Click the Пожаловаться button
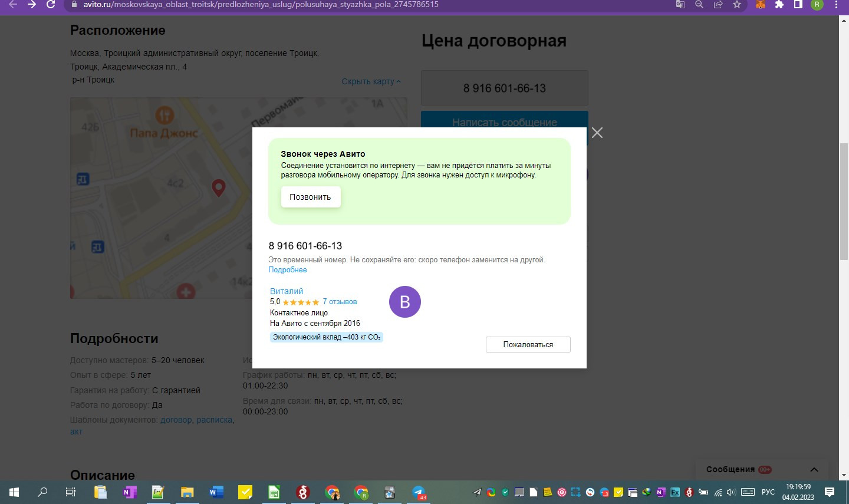Image resolution: width=849 pixels, height=504 pixels. coord(528,344)
